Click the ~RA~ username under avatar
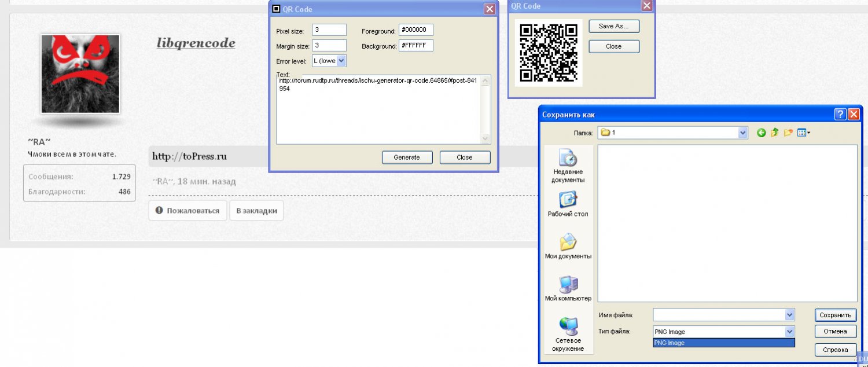 39,141
